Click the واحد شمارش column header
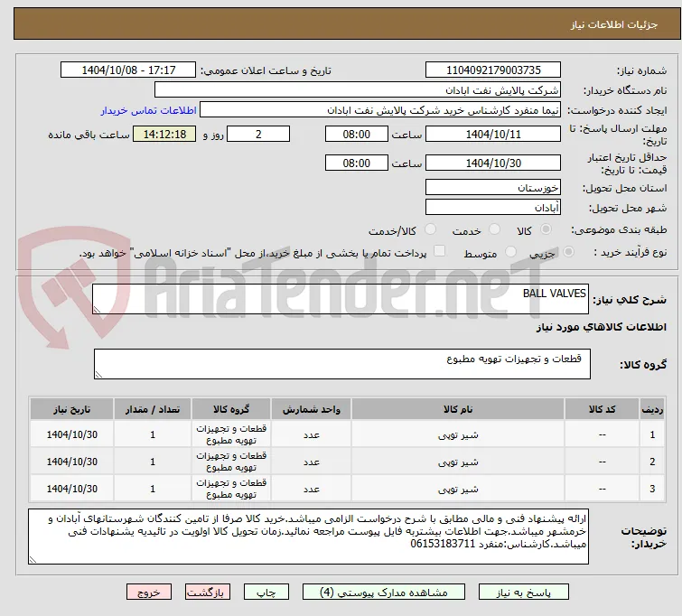 [x=312, y=409]
